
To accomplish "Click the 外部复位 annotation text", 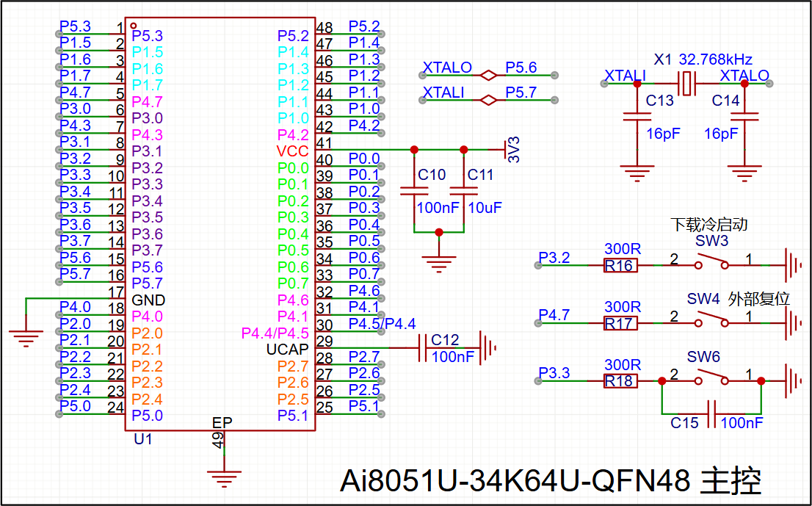I will click(758, 299).
